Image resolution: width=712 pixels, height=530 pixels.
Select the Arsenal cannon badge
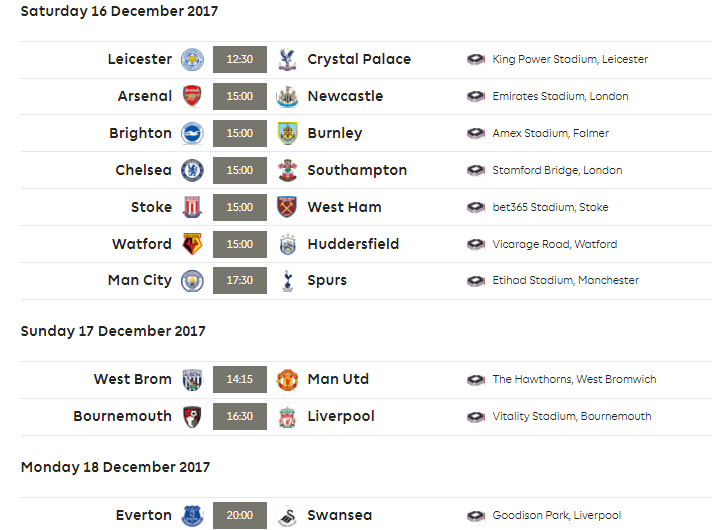point(192,96)
